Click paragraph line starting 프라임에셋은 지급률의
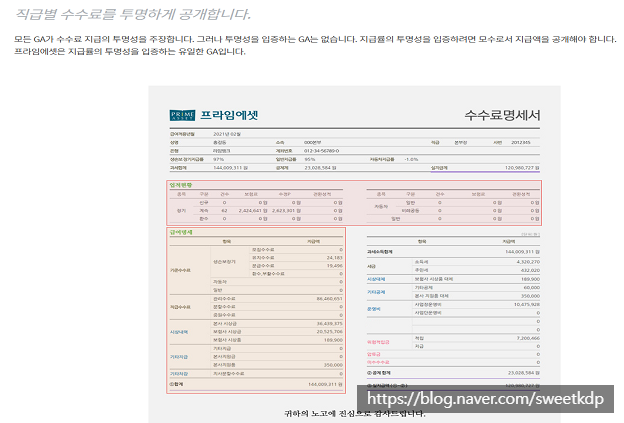Viewport: 624px width, 423px height. coord(130,52)
